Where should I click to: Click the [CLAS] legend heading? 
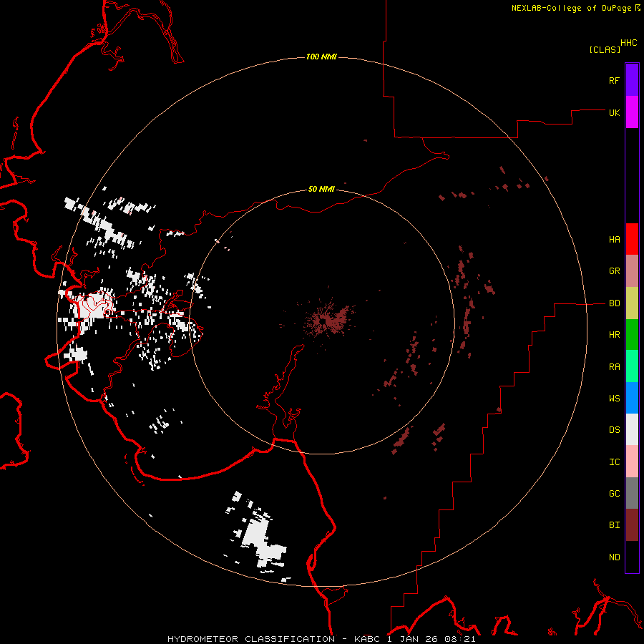(x=605, y=49)
